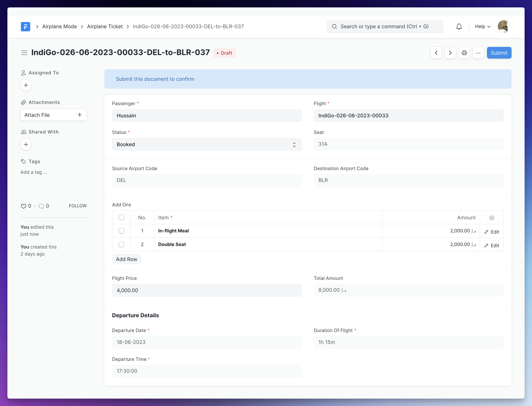Enable select-all checkbox in Add Ons header
The image size is (532, 406).
121,218
